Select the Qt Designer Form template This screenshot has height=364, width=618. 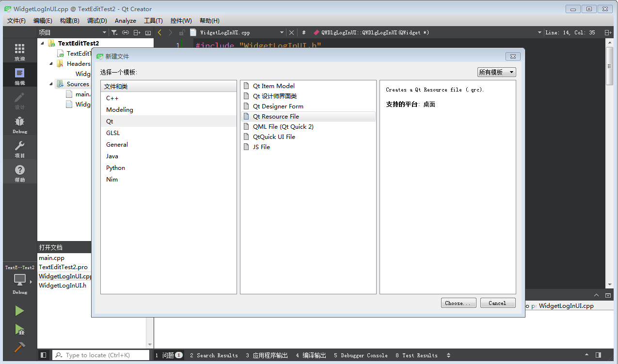(x=308, y=106)
